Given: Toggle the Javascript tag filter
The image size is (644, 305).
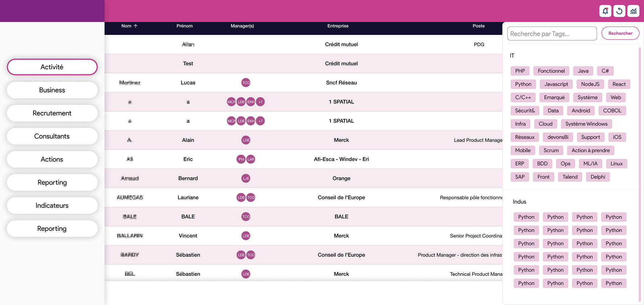Looking at the screenshot, I should click(x=556, y=84).
